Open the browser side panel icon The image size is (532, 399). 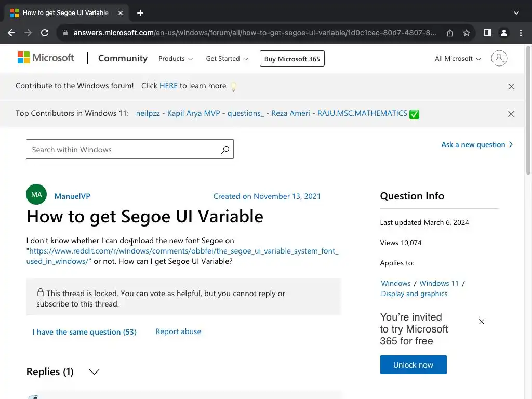tap(487, 33)
